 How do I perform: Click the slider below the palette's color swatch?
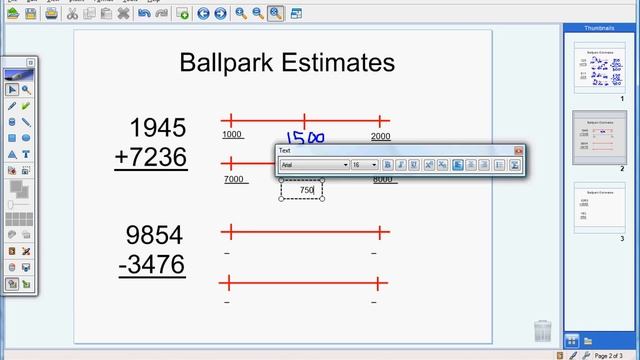(x=19, y=204)
